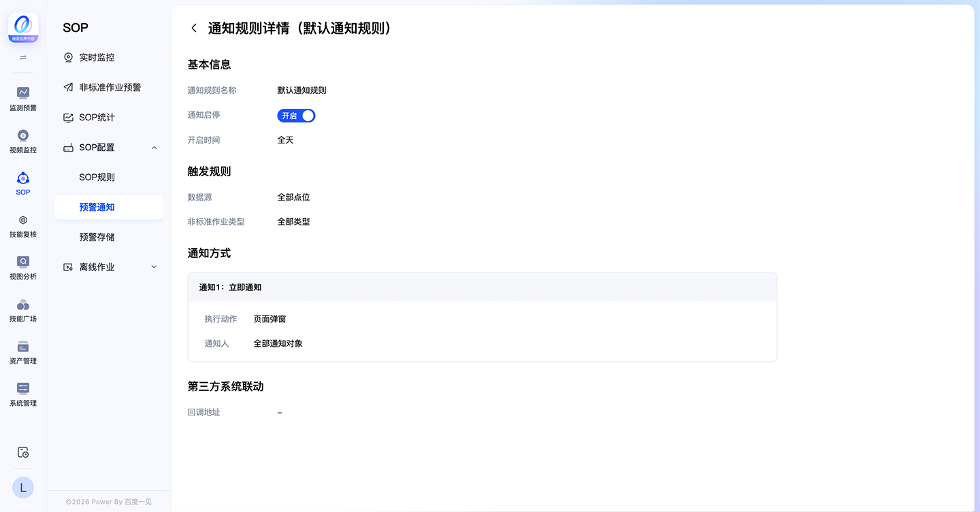Click the page title 通知规则详情
Viewport: 980px width, 512px height.
coord(300,28)
